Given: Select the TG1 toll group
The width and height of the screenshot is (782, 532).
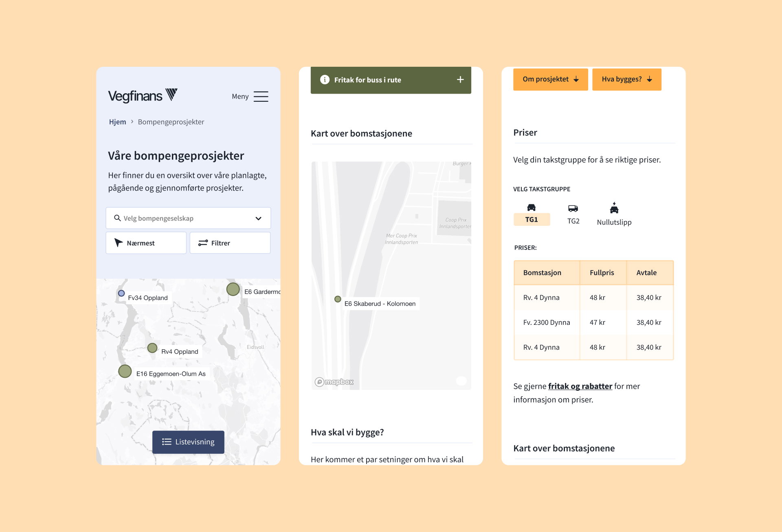Looking at the screenshot, I should 532,214.
